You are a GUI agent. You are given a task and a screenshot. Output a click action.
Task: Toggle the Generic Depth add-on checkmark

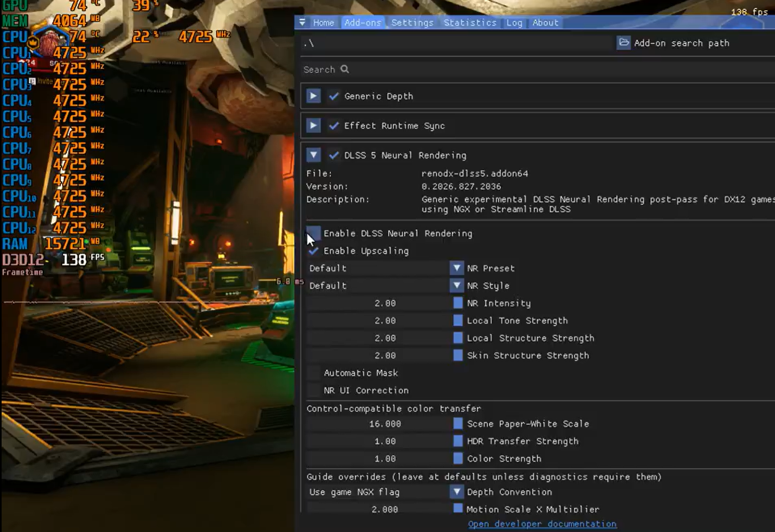pos(334,96)
